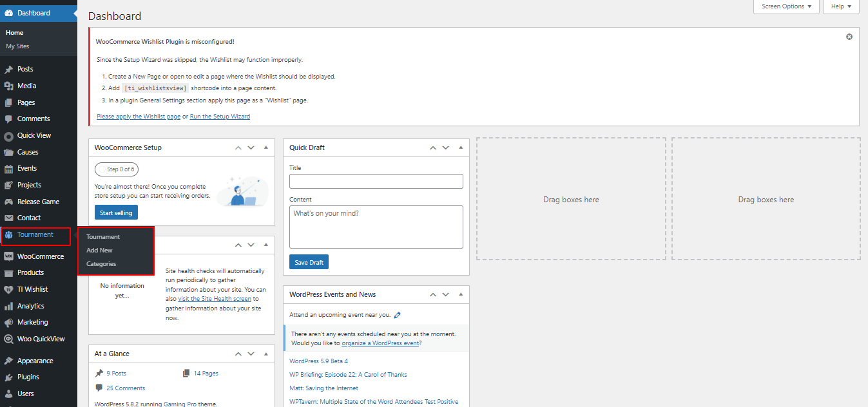868x407 pixels.
Task: Collapse the WordPress Events and News widget
Action: coord(460,294)
